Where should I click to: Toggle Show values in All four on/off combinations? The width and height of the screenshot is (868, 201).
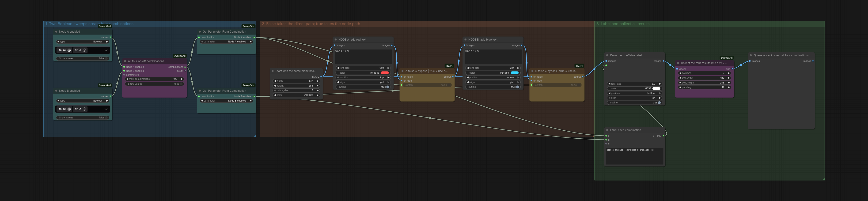[x=154, y=84]
